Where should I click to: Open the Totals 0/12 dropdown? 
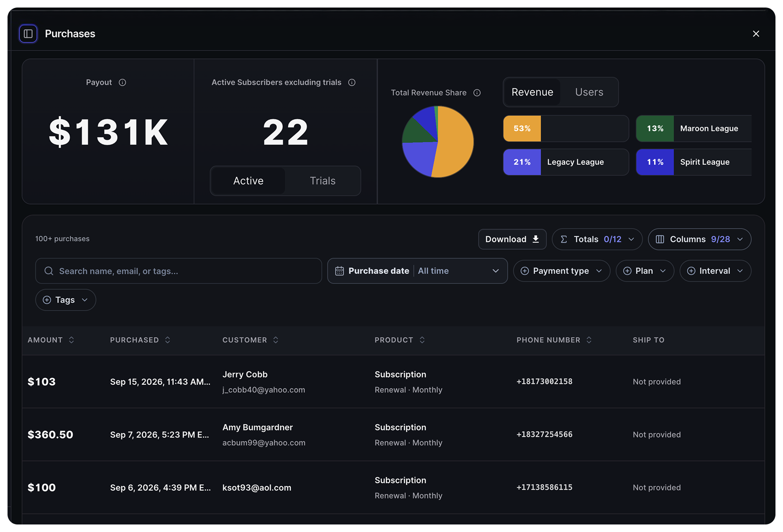point(597,239)
